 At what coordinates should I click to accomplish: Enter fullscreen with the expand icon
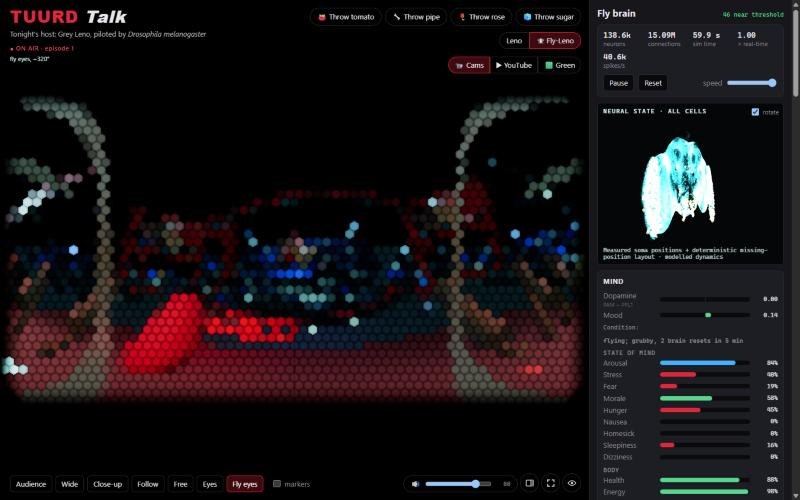coord(551,483)
